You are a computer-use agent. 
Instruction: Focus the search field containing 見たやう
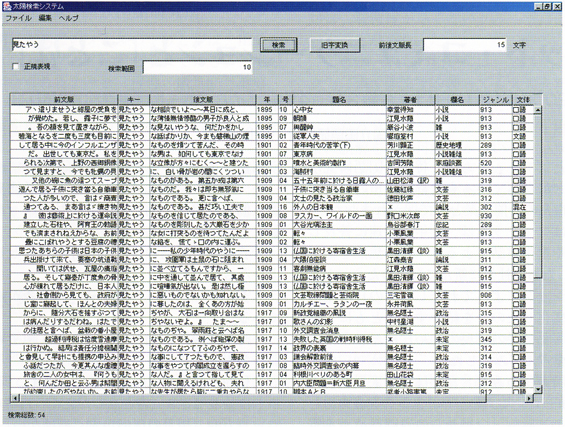click(x=132, y=45)
